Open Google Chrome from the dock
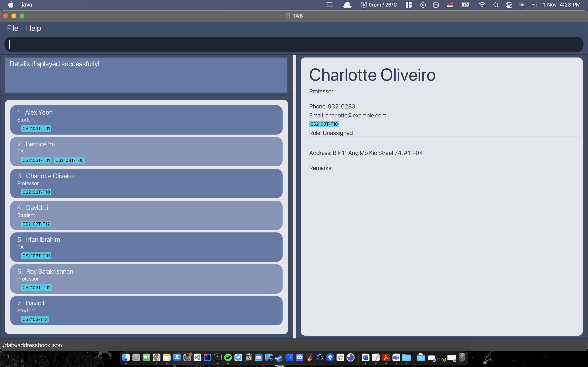Image resolution: width=588 pixels, height=367 pixels. [x=156, y=357]
